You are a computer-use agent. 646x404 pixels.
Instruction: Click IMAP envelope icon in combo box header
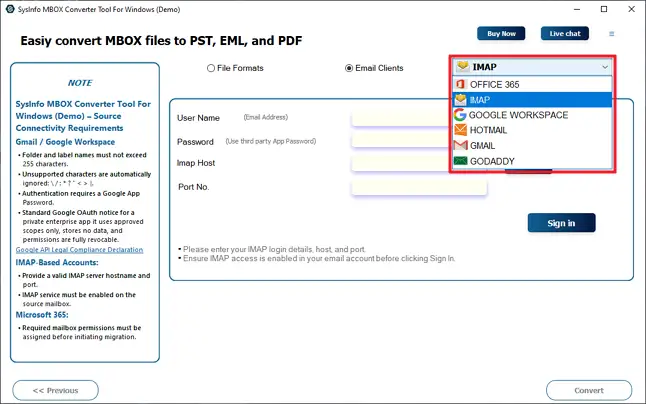click(x=463, y=66)
